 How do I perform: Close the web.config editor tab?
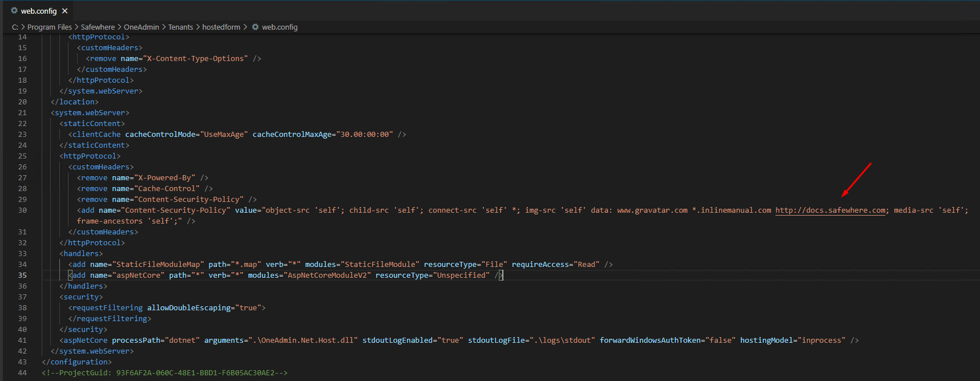pyautogui.click(x=65, y=11)
